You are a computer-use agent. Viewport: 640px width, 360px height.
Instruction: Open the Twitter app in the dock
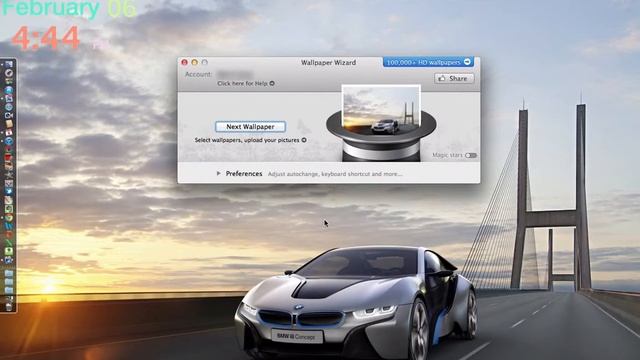coord(9,191)
